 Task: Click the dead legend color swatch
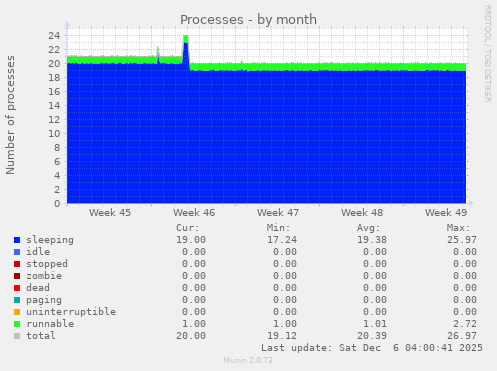point(17,288)
